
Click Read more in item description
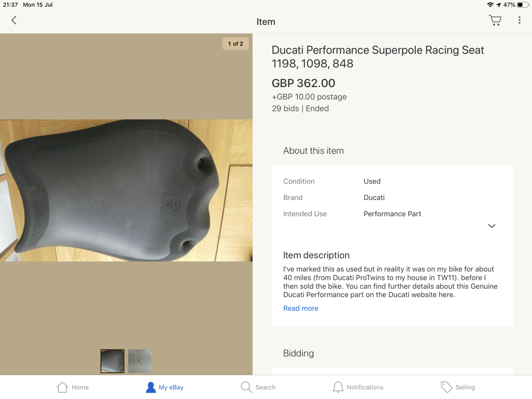click(301, 308)
